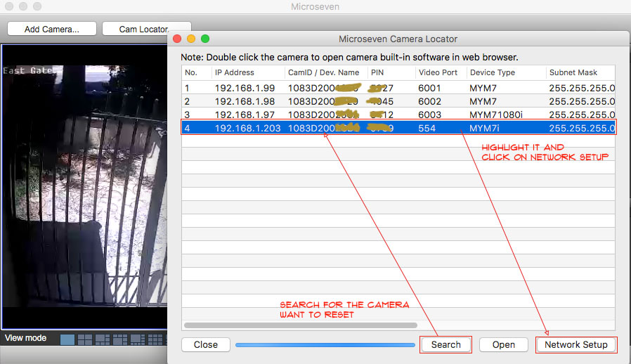
Task: Choose the one-large-seven-small view mode icon
Action: 138,339
